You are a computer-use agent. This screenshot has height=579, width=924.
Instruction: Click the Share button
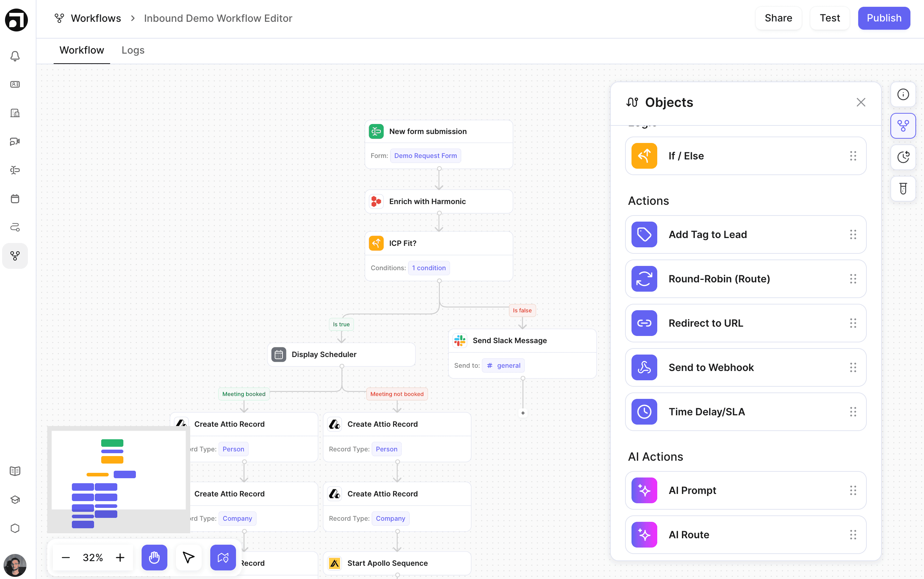tap(778, 18)
